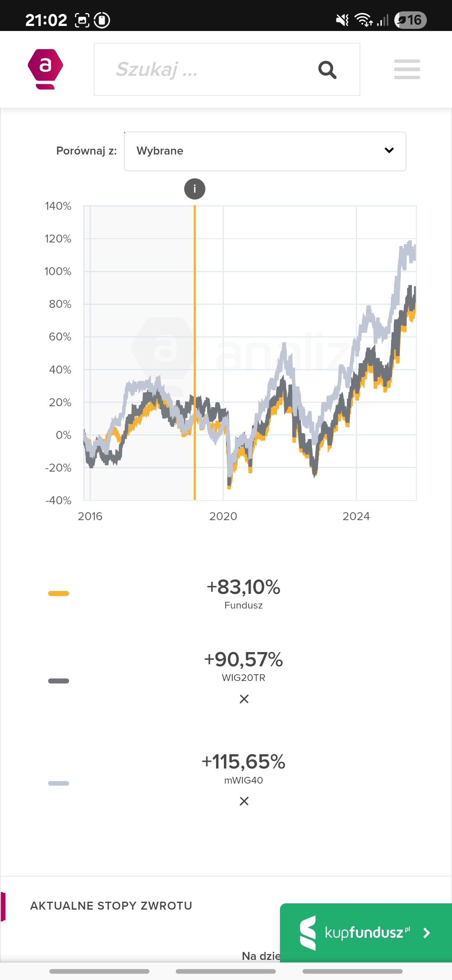
Task: Tap the light gray mWIG40 legend swatch
Action: pos(59,783)
